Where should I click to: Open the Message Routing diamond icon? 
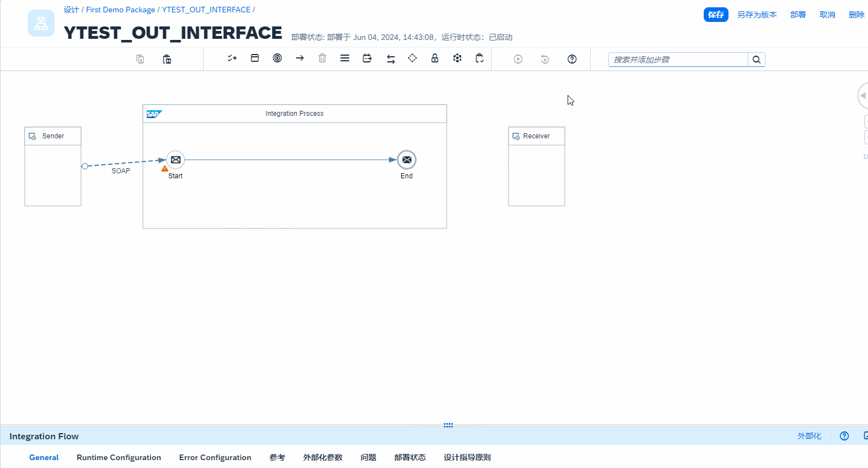[x=412, y=58]
